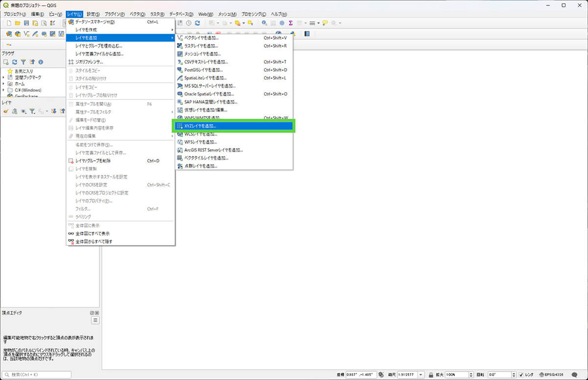Choose ArcGIS REST Serverレイヤを追加... entry
The width and height of the screenshot is (588, 380).
[x=234, y=150]
